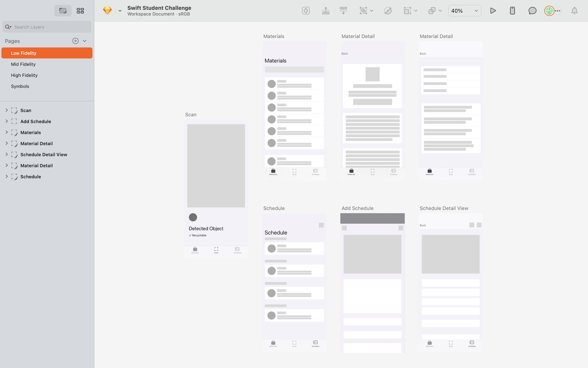This screenshot has height=368, width=588.
Task: Open the comments speech bubble icon
Action: coord(532,11)
